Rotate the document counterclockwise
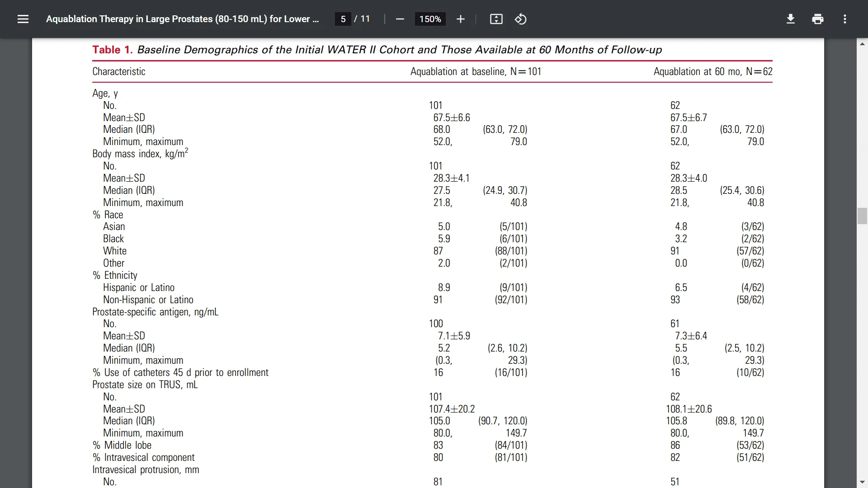 (520, 19)
